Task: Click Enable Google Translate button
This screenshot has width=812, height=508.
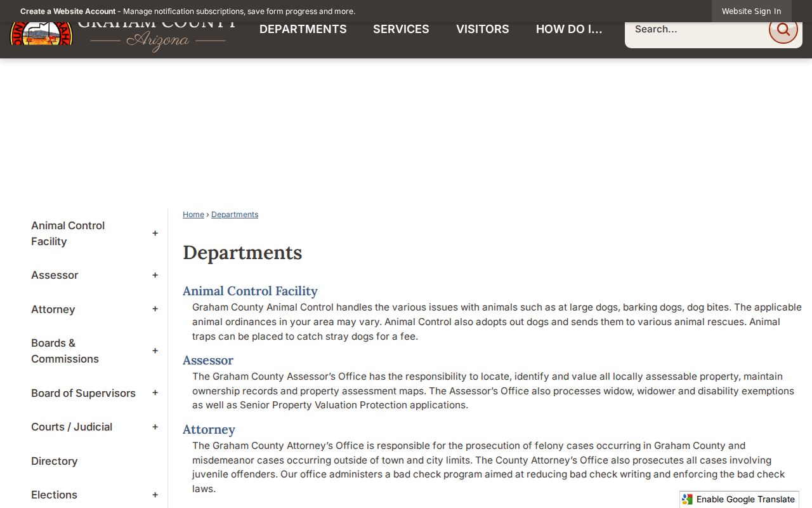Action: (739, 499)
